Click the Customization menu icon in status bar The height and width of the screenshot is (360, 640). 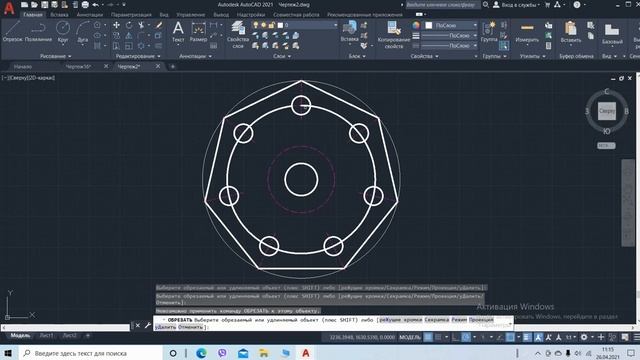click(x=636, y=337)
